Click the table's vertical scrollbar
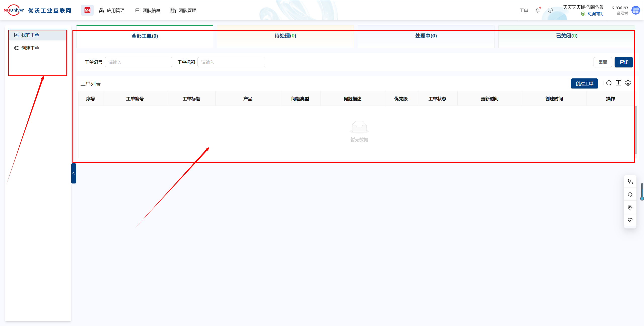 tap(636, 129)
